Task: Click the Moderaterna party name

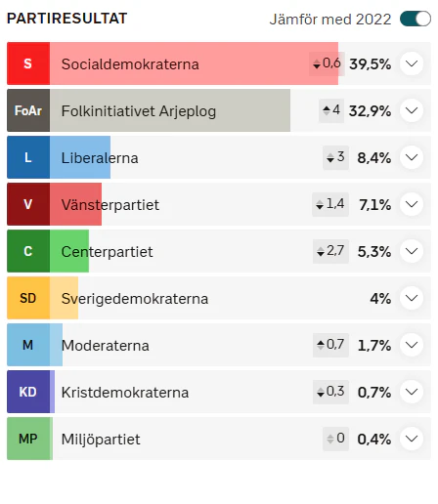Action: pyautogui.click(x=106, y=346)
